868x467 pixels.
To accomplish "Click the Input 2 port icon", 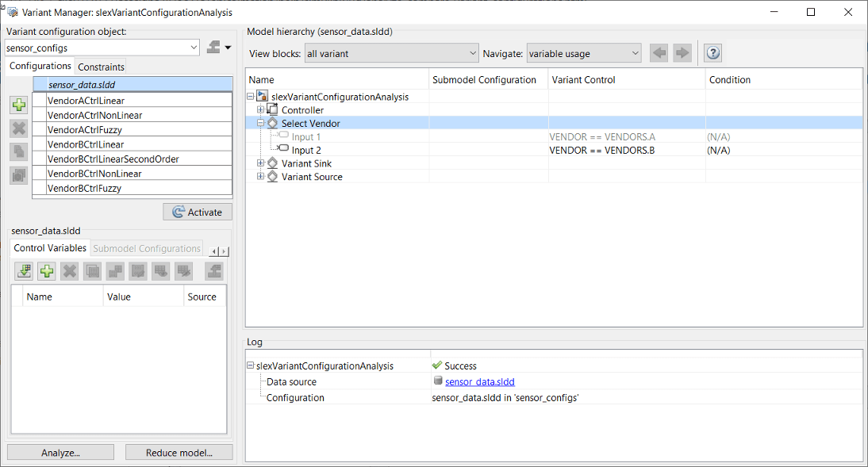I will [x=283, y=148].
